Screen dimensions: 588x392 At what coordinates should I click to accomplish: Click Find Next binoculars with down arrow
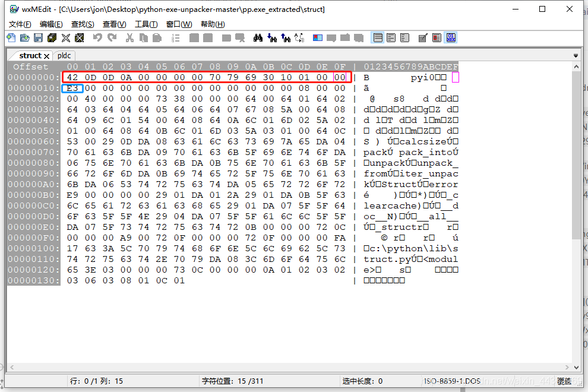tap(272, 37)
